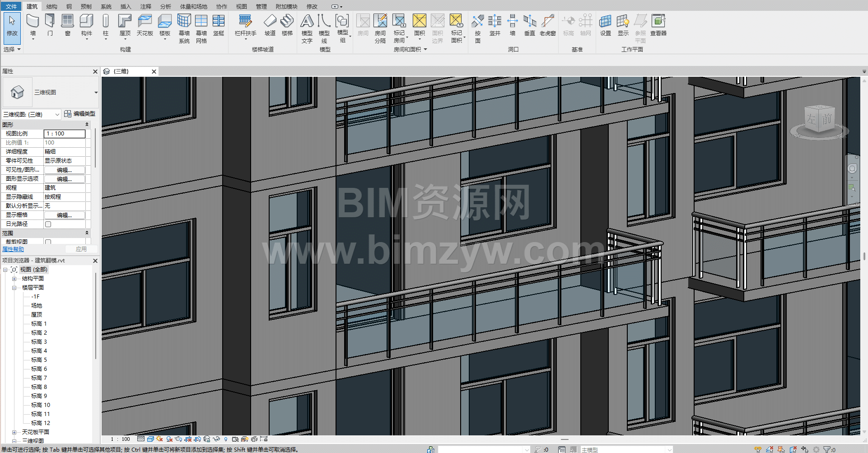Click the 视图比例 1:100 field

(64, 134)
